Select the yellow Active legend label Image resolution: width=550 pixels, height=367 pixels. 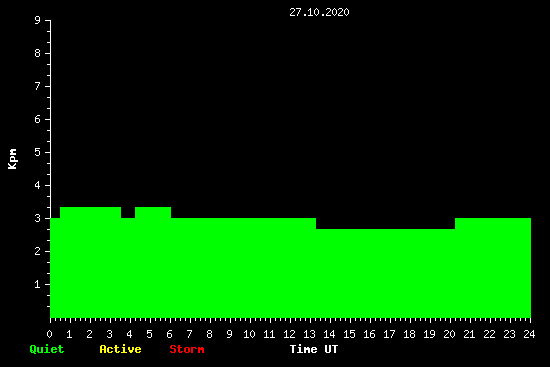[120, 349]
